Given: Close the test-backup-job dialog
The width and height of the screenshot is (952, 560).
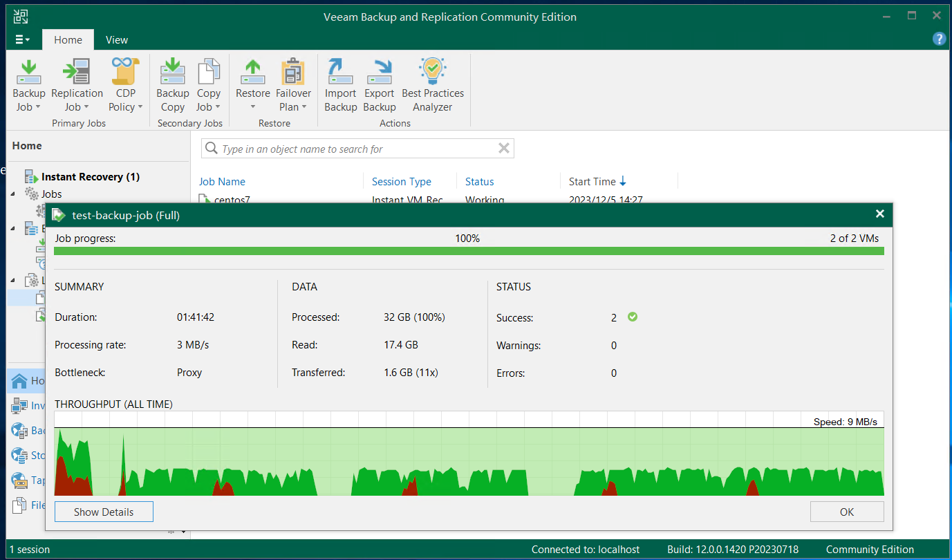Looking at the screenshot, I should click(x=879, y=214).
